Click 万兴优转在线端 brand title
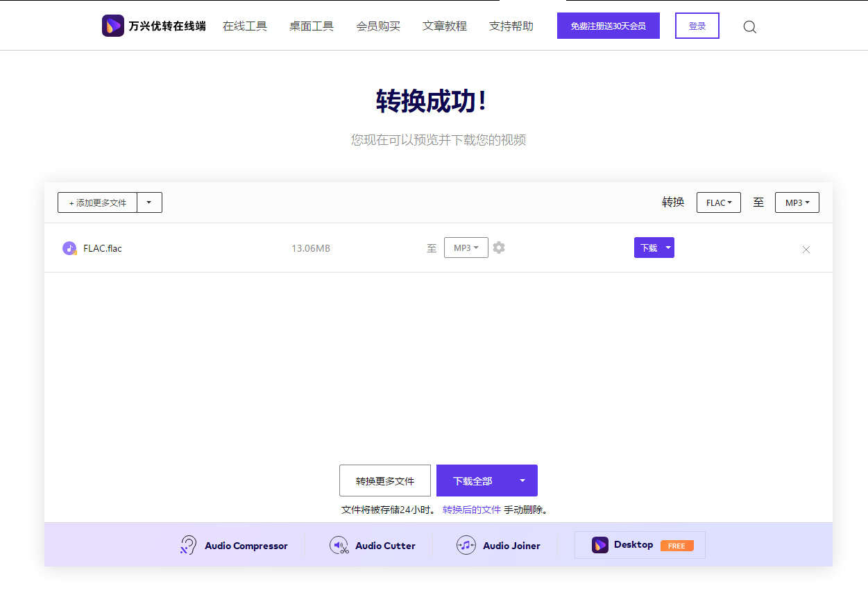The height and width of the screenshot is (597, 868). coord(167,26)
